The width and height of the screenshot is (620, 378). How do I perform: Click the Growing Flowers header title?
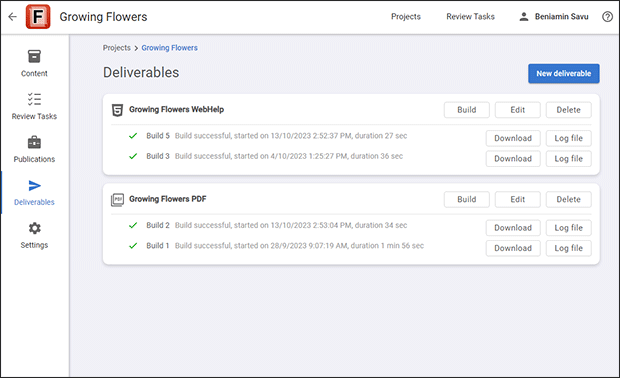[x=103, y=17]
